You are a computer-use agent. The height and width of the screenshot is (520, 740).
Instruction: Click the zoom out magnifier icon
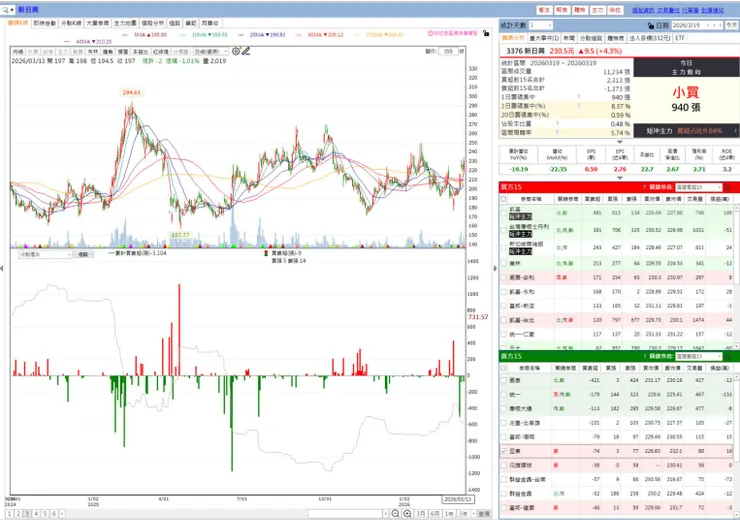pyautogui.click(x=395, y=513)
